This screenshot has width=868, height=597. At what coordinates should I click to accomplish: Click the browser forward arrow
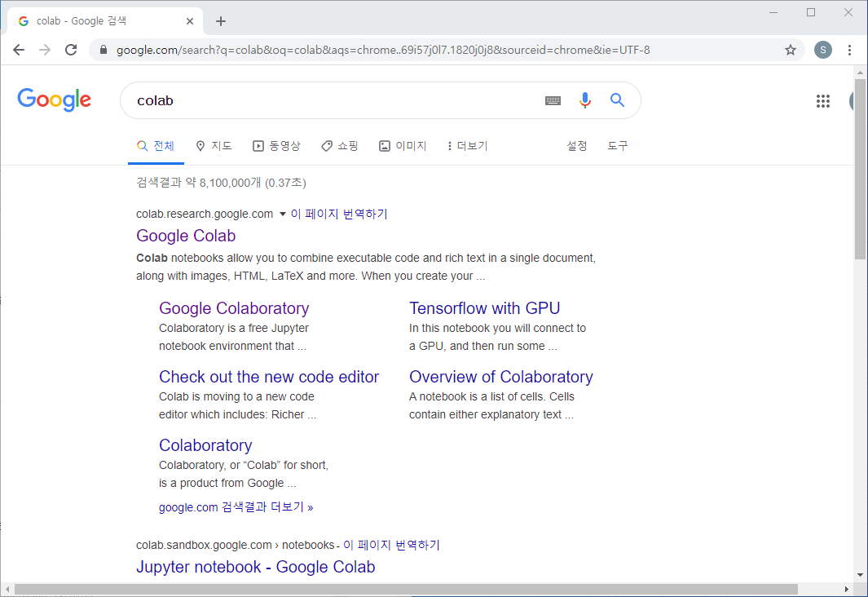45,50
